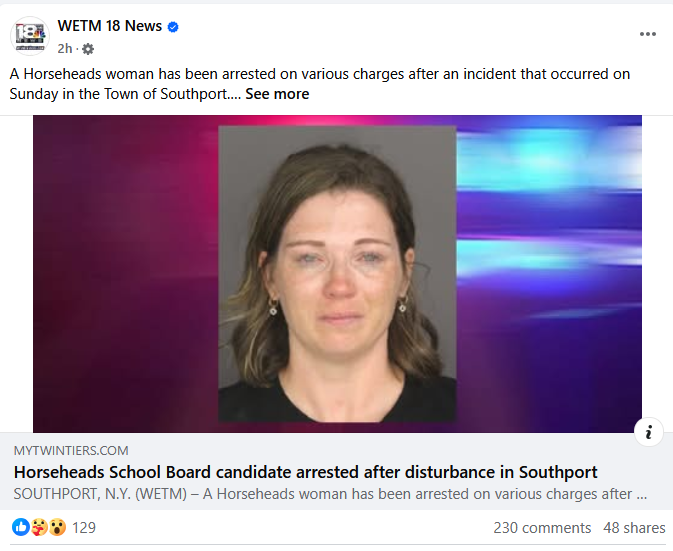Open the three-dot post options menu
The height and width of the screenshot is (551, 673).
click(648, 34)
